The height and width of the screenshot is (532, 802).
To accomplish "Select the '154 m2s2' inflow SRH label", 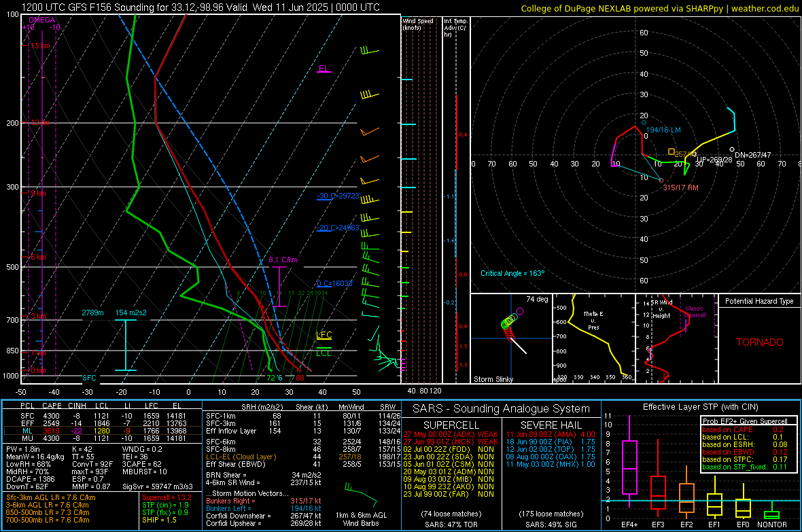I will pos(131,313).
